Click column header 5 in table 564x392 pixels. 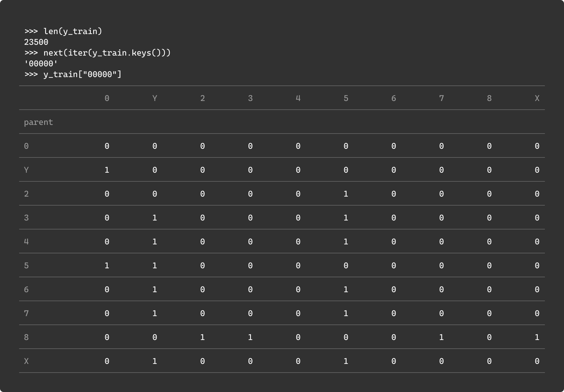pyautogui.click(x=346, y=98)
